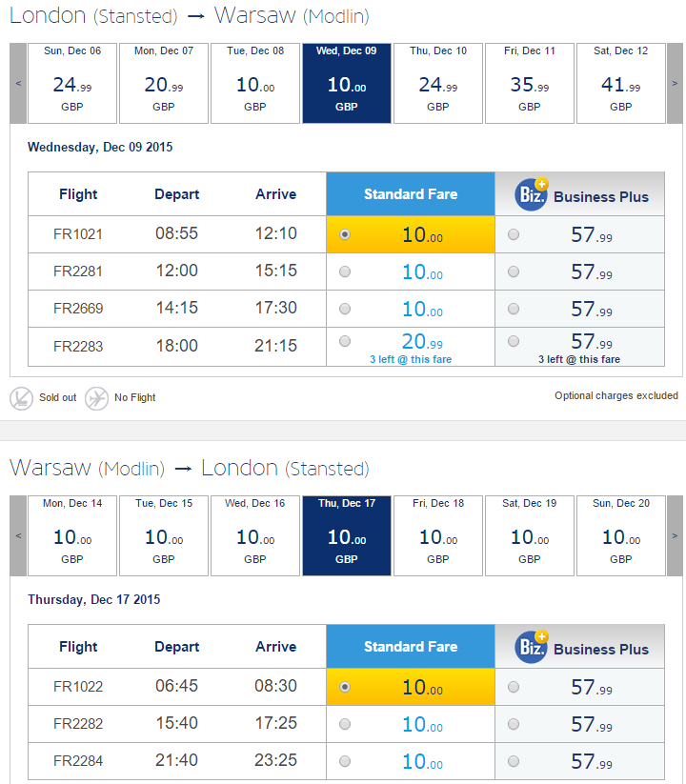Click the No Flight airplane icon
This screenshot has width=686, height=784.
(x=96, y=398)
